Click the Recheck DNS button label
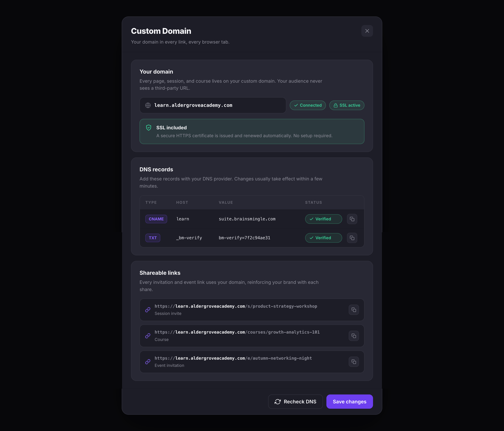504x431 pixels. pos(300,402)
